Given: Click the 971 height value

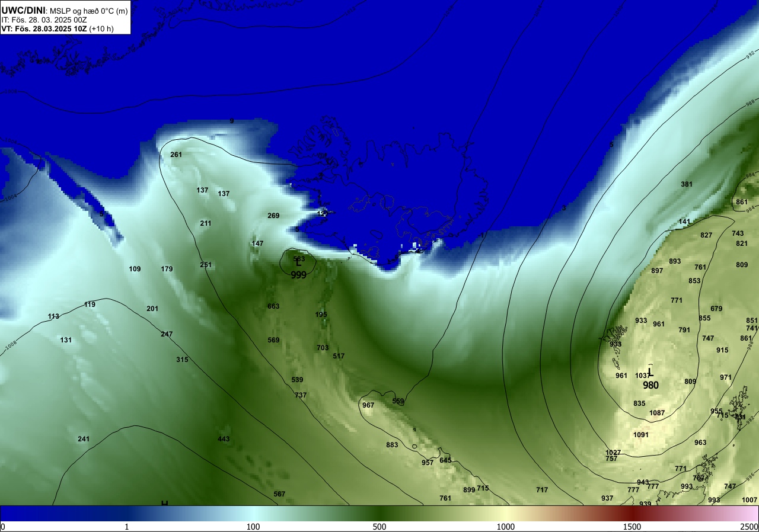Looking at the screenshot, I should point(726,377).
